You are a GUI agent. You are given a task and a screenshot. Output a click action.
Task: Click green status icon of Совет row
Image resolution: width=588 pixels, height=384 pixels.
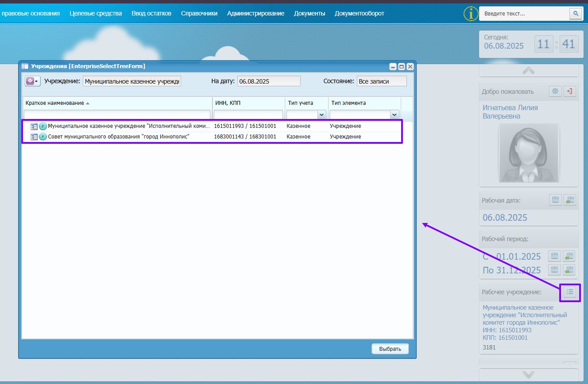point(43,137)
